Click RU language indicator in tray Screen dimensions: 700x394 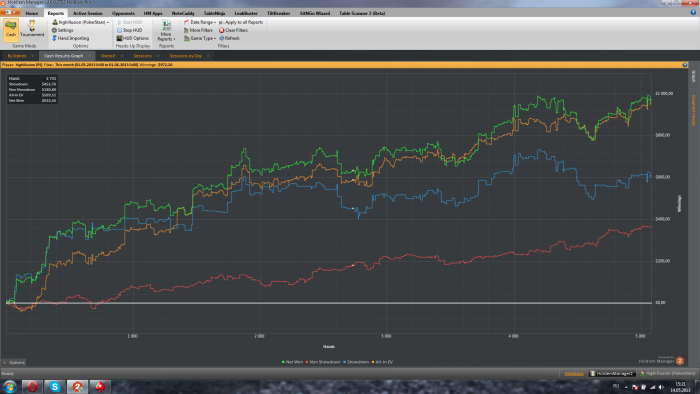[x=616, y=386]
